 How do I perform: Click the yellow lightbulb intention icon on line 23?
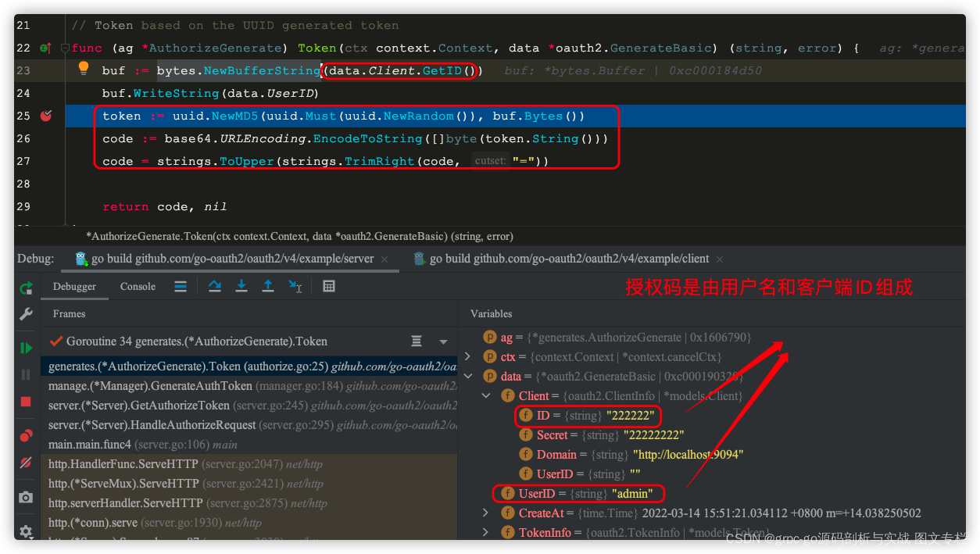[84, 69]
